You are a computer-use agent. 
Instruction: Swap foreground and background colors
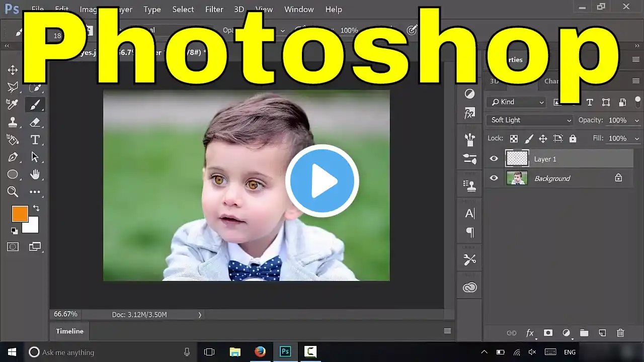coord(36,208)
